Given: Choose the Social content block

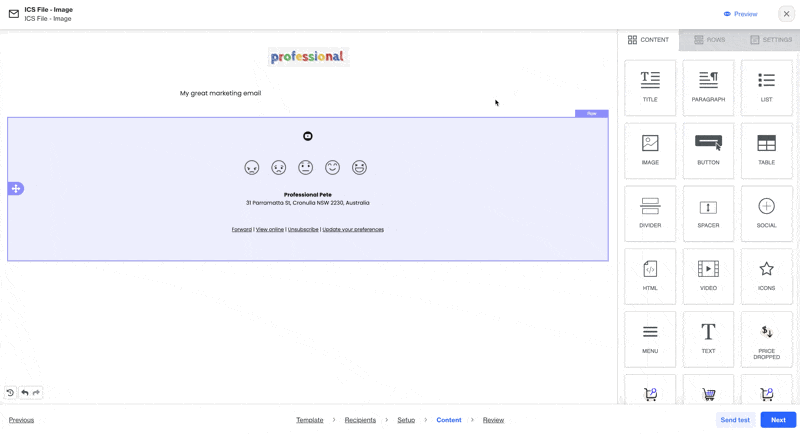Looking at the screenshot, I should (x=766, y=212).
